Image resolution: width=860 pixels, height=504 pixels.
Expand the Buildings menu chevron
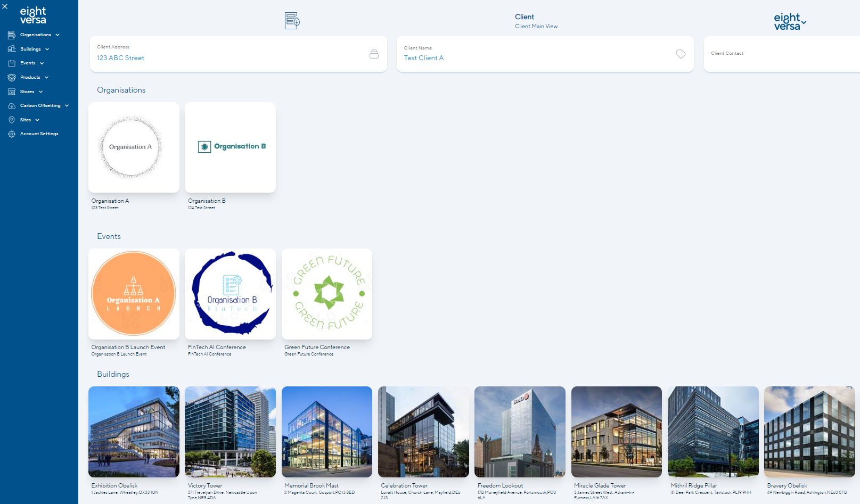pos(47,49)
